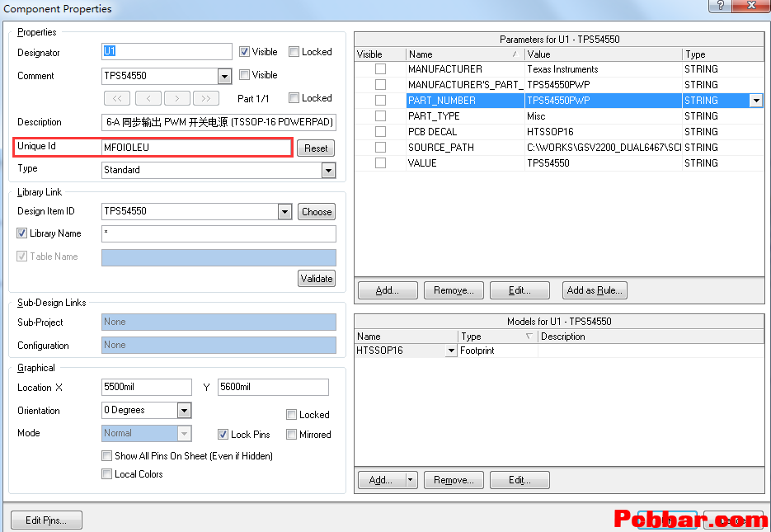
Task: Select the Footprint type cell in models
Action: pos(497,351)
